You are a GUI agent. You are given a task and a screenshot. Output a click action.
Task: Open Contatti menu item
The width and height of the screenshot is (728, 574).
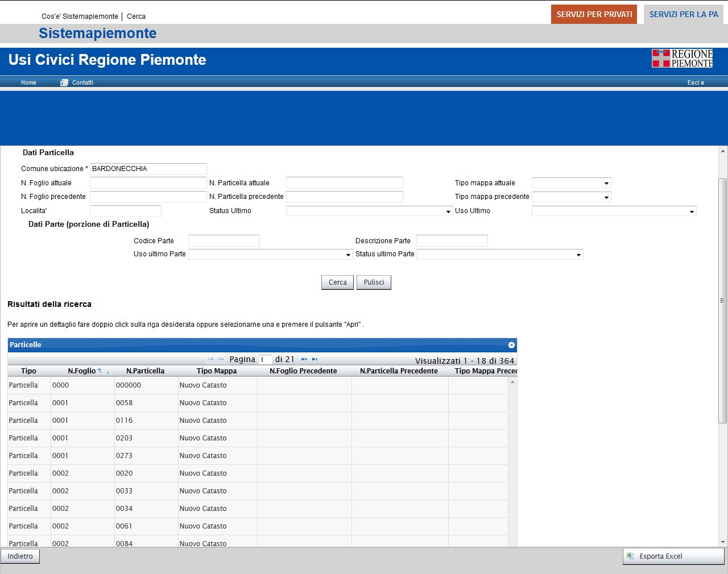point(82,82)
